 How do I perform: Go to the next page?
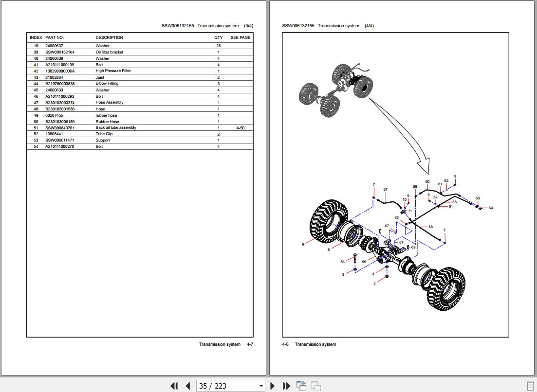point(273,386)
